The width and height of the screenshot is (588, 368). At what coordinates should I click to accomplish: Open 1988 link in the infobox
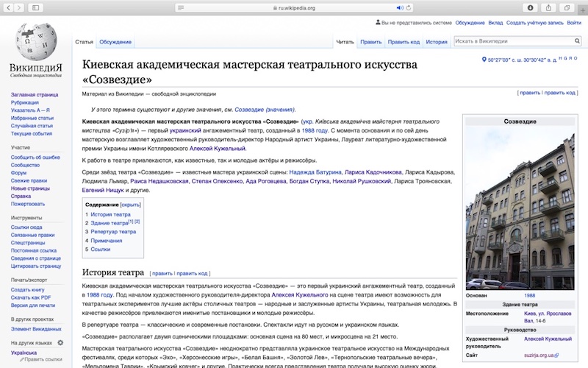pyautogui.click(x=529, y=296)
